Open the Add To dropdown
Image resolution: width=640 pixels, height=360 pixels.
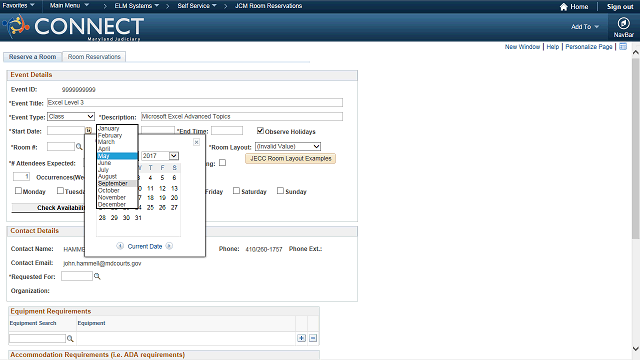click(585, 27)
